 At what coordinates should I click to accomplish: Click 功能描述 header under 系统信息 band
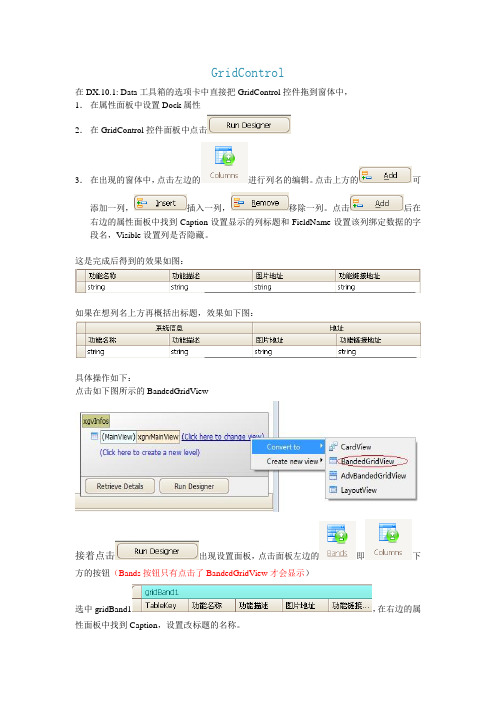211,340
